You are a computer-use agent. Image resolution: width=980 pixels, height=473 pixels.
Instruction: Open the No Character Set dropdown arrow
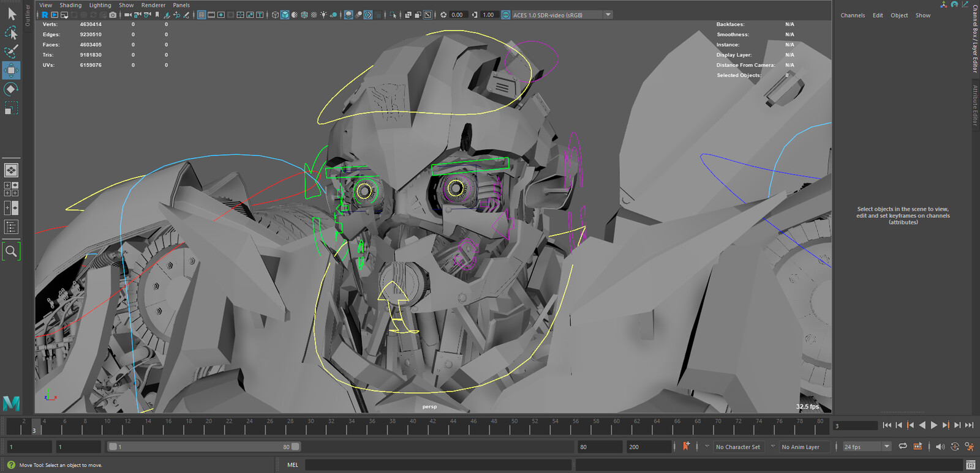click(707, 446)
